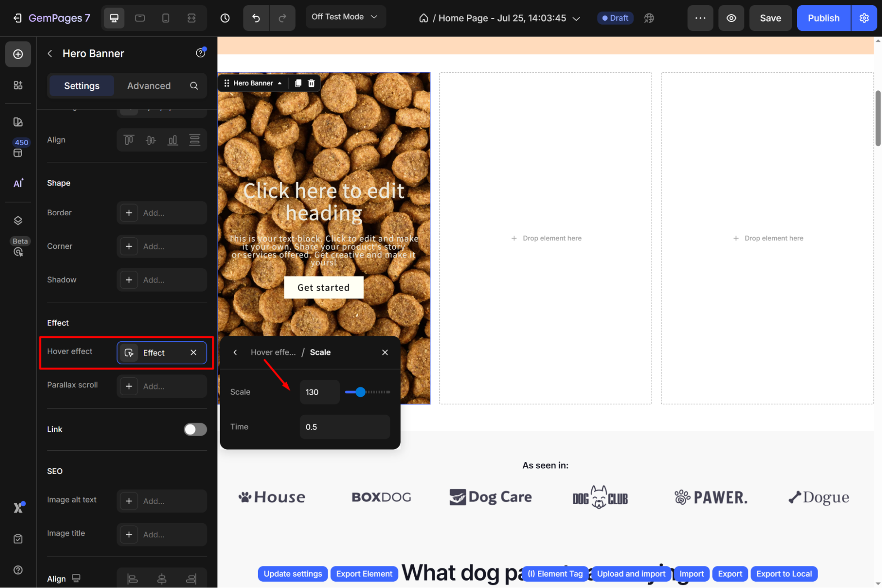882x588 pixels.
Task: Switch to mobile device view
Action: 165,18
